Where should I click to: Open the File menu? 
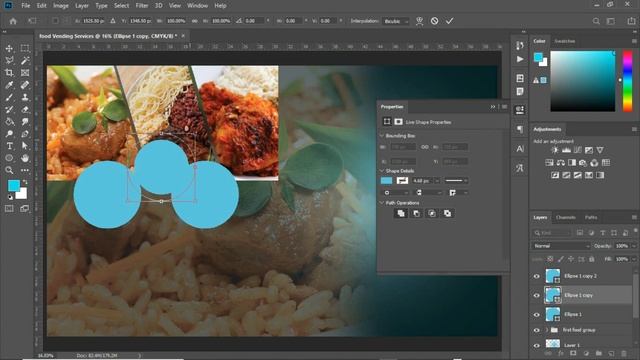pyautogui.click(x=26, y=6)
